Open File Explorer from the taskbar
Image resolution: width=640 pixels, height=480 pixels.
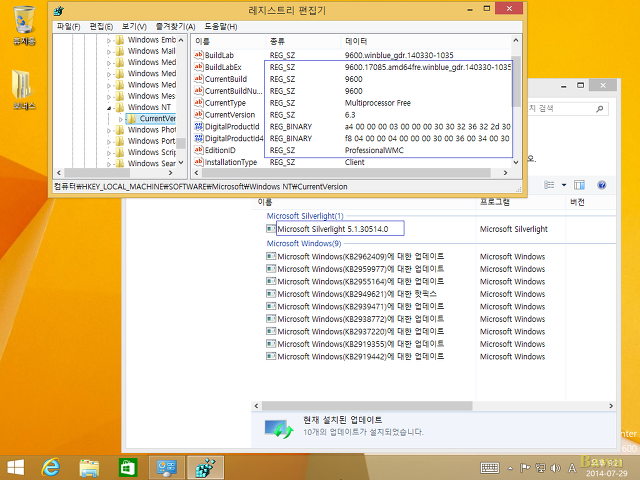[x=89, y=468]
